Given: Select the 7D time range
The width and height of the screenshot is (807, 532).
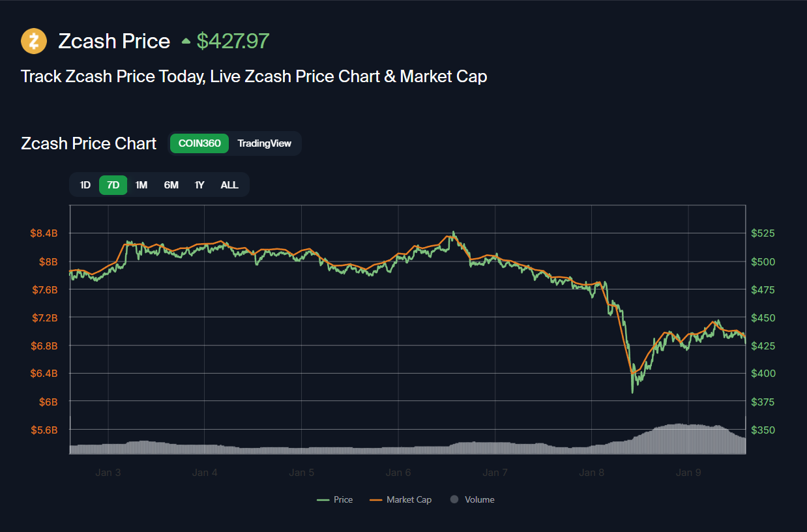Looking at the screenshot, I should 113,185.
